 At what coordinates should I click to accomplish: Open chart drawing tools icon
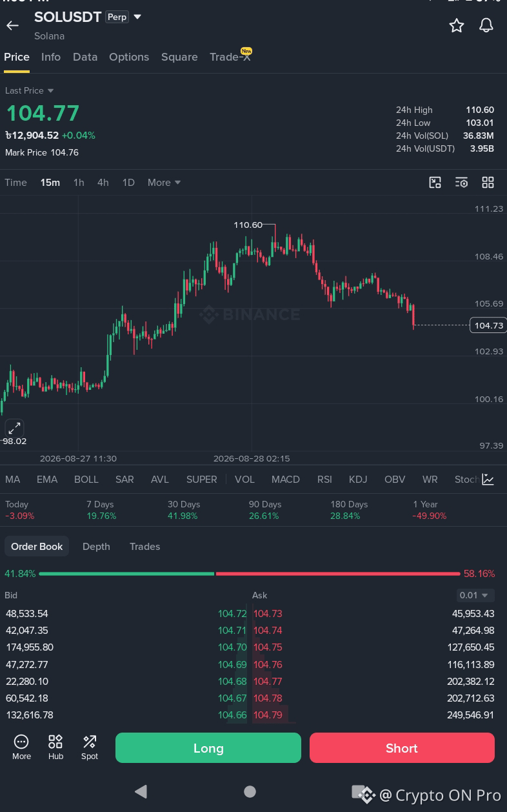click(435, 183)
